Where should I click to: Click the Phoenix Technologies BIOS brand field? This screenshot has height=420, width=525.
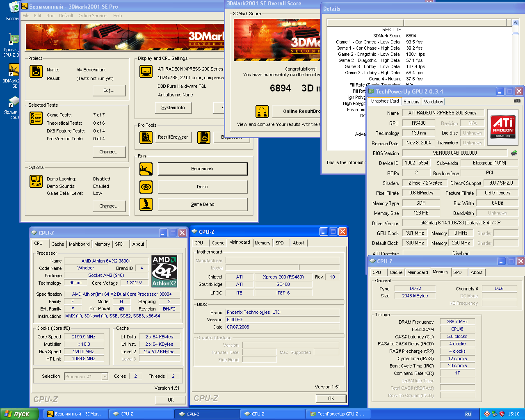283,312
